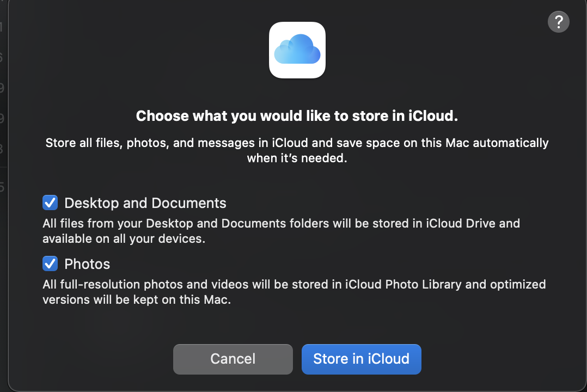The width and height of the screenshot is (587, 392).
Task: Click the line starting 'All full-resolution photos'
Action: (x=294, y=285)
